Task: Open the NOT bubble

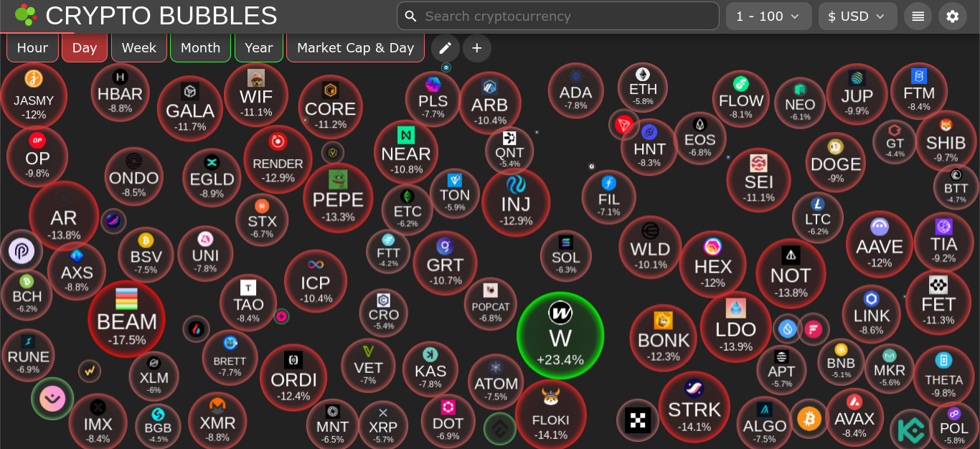Action: click(x=791, y=273)
